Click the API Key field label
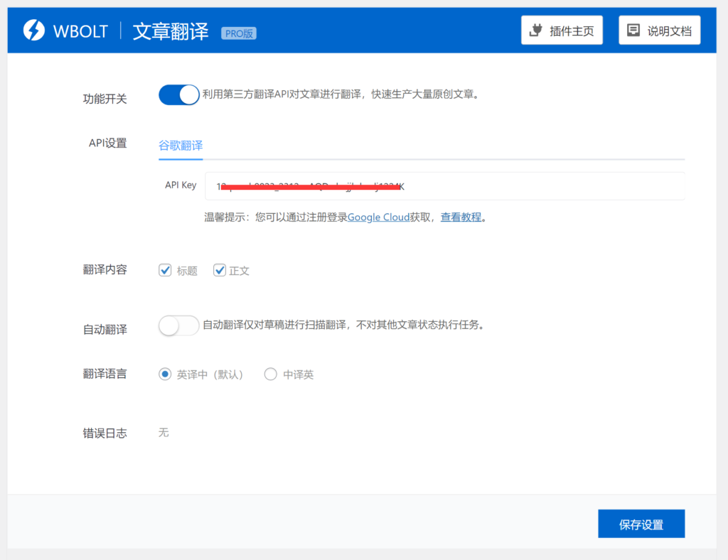 181,185
